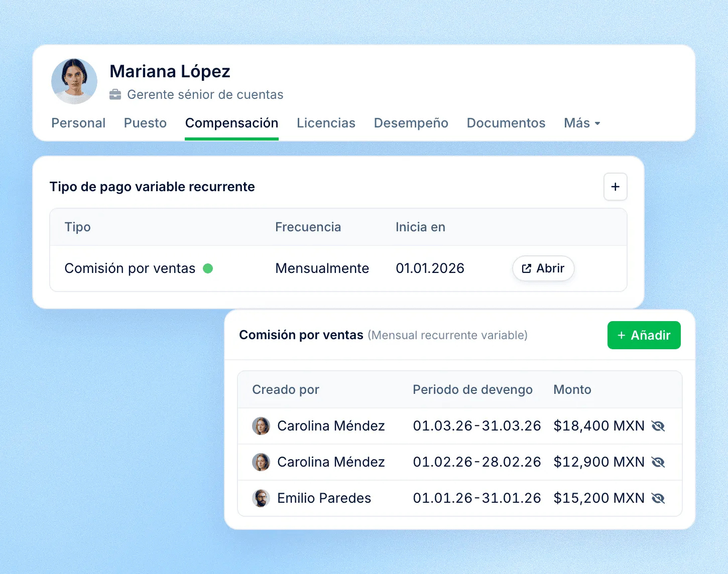Click the Emilio Paredes name
Image resolution: width=728 pixels, height=574 pixels.
[x=324, y=498]
